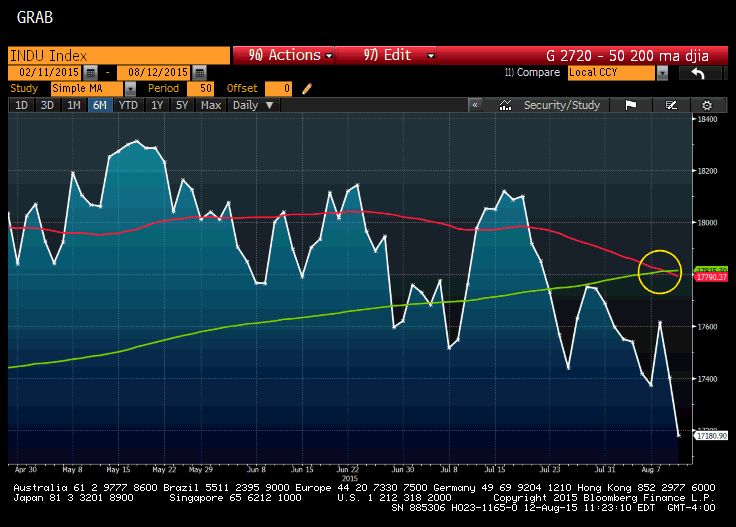Click the Aug 7 date axis label
Image resolution: width=736 pixels, height=527 pixels.
click(x=651, y=469)
